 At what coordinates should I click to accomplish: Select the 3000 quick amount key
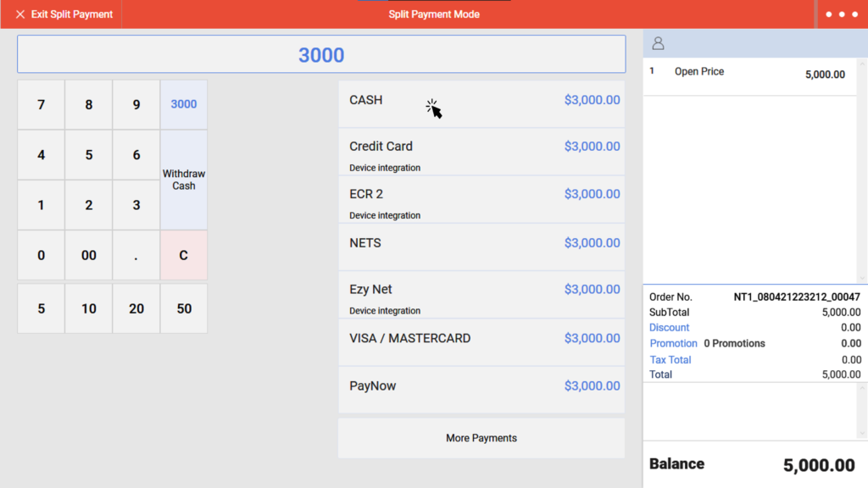click(x=184, y=104)
